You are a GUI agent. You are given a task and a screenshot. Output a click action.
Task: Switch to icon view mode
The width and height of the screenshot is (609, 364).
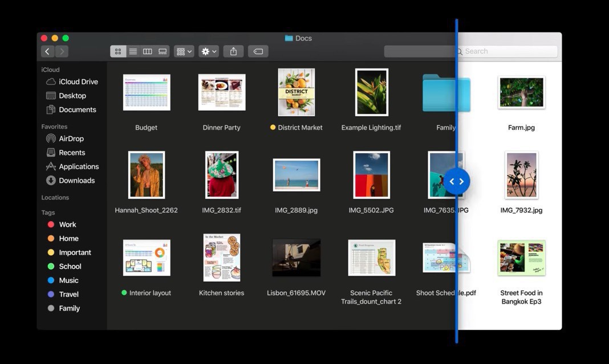coord(118,52)
